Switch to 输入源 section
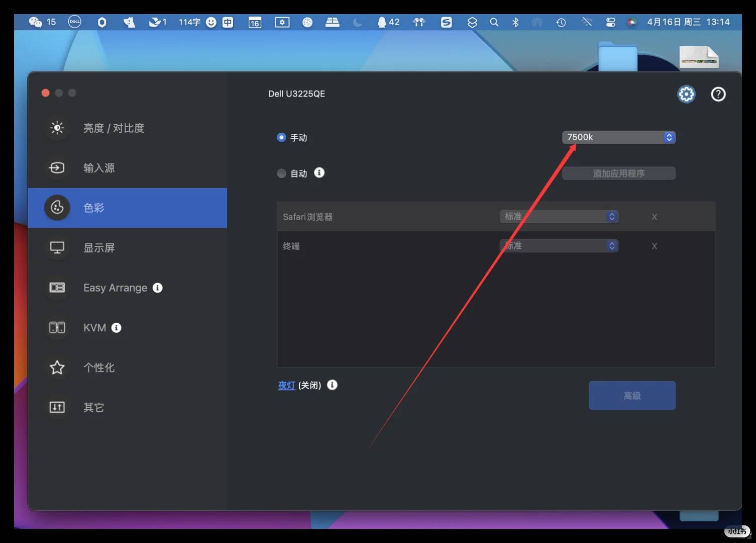 click(99, 168)
